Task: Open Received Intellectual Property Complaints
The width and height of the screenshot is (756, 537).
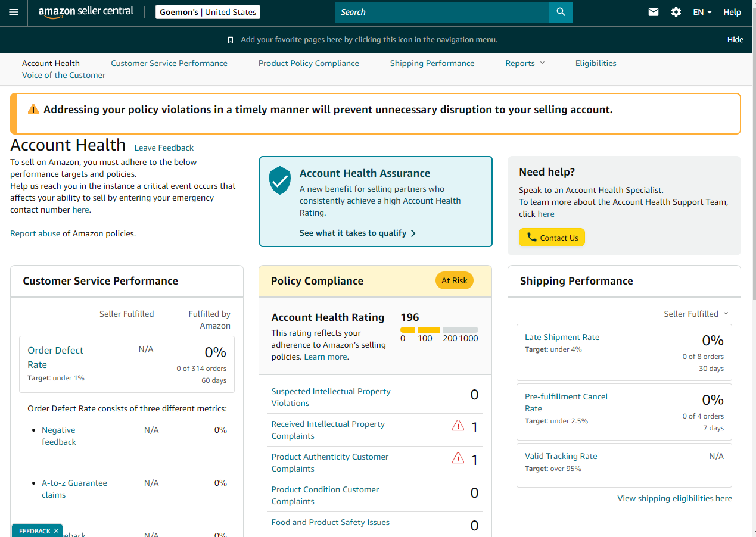Action: pyautogui.click(x=328, y=430)
